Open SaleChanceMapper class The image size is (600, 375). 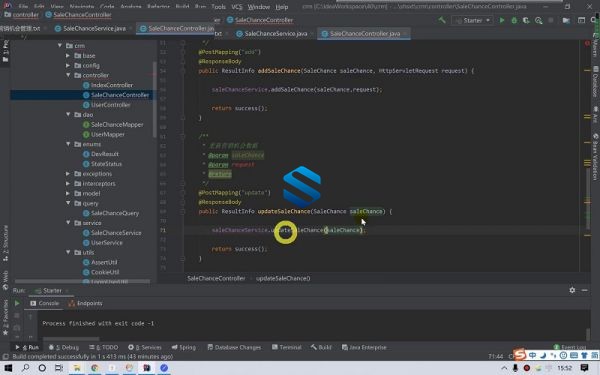[x=113, y=124]
